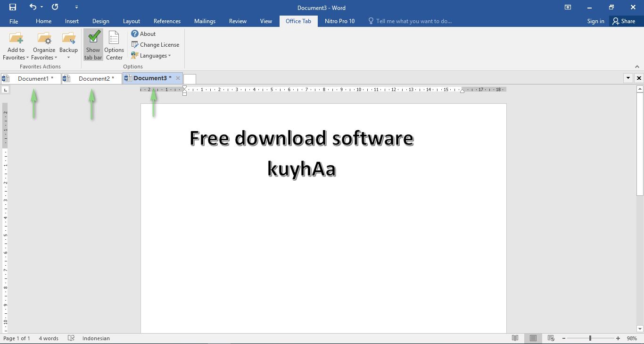The image size is (644, 344).
Task: Open the View ribbon tab
Action: 266,21
